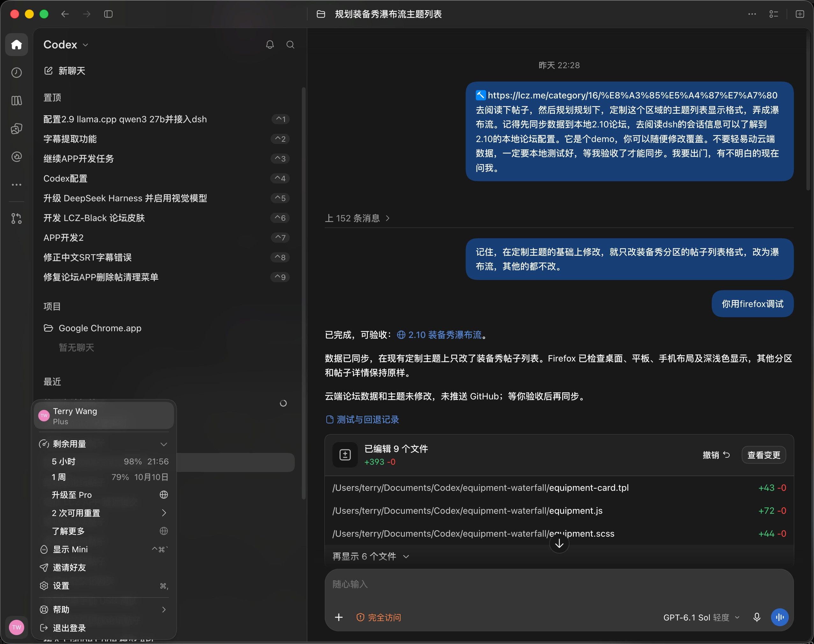Open the task checklist icon in title bar
Viewport: 814px width, 644px height.
(774, 14)
